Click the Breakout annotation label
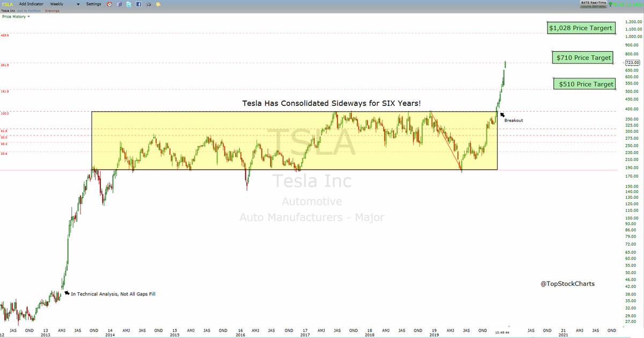The width and height of the screenshot is (644, 338). (513, 120)
